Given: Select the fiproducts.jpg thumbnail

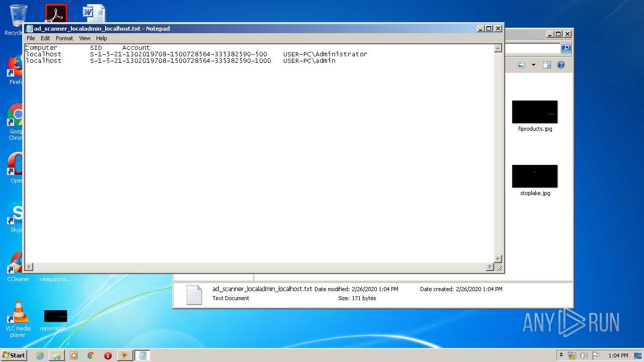Looking at the screenshot, I should pos(535,112).
